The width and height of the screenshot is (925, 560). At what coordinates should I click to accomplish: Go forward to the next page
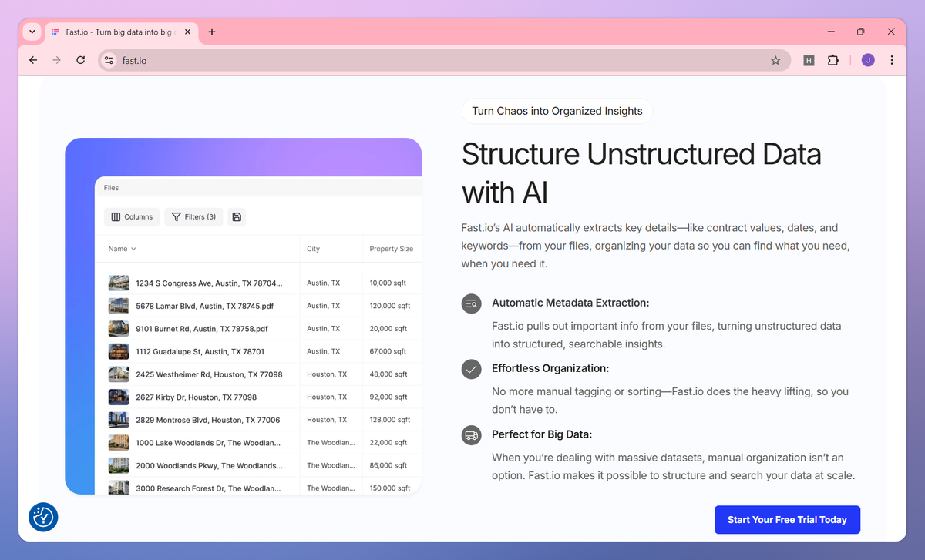(56, 60)
